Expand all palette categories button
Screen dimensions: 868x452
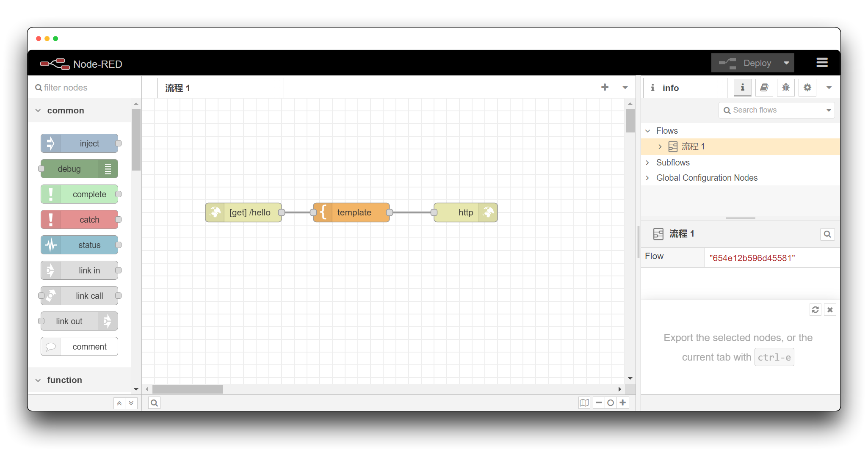point(131,403)
